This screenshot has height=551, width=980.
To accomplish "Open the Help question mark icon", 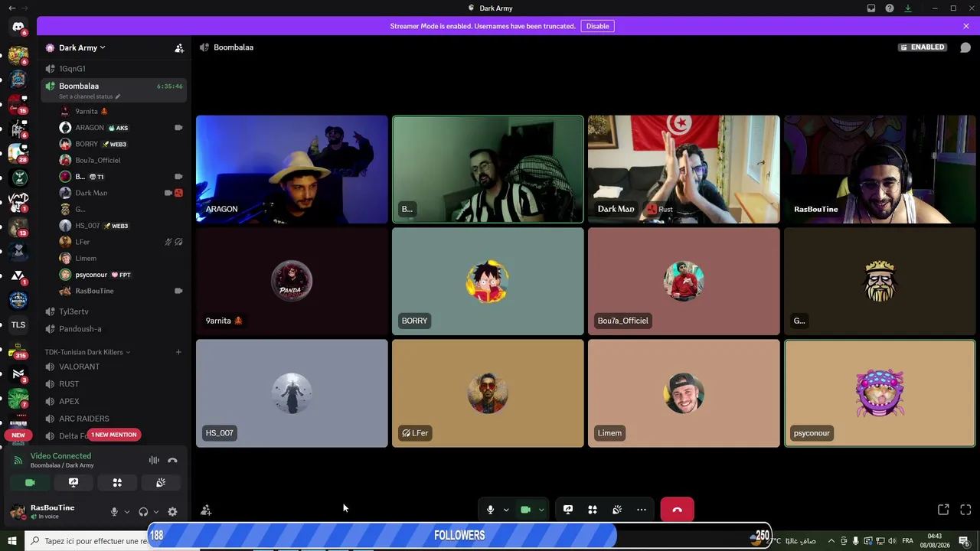I will coord(890,8).
